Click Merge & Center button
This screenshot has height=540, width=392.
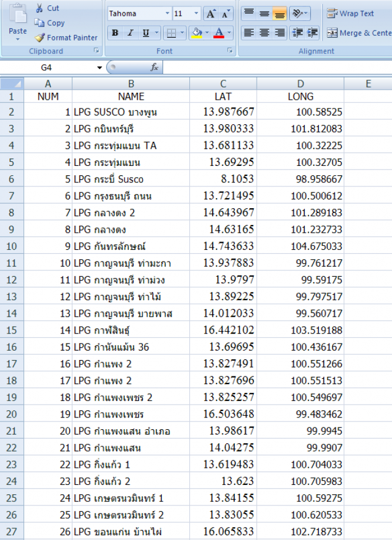(x=359, y=33)
